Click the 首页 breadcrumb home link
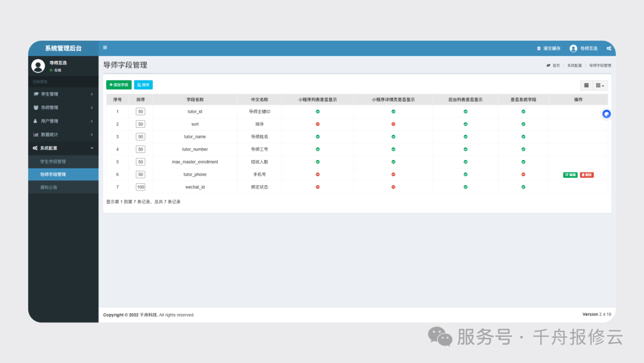 pos(554,65)
